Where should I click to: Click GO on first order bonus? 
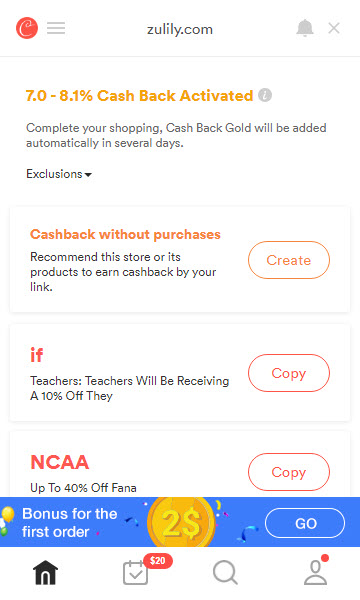coord(305,523)
